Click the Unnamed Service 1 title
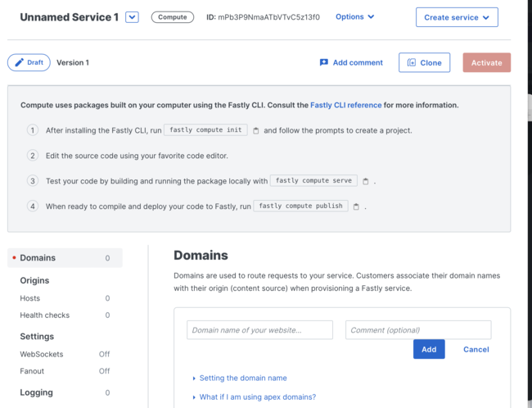Screen dimensions: 532x408 click(70, 17)
